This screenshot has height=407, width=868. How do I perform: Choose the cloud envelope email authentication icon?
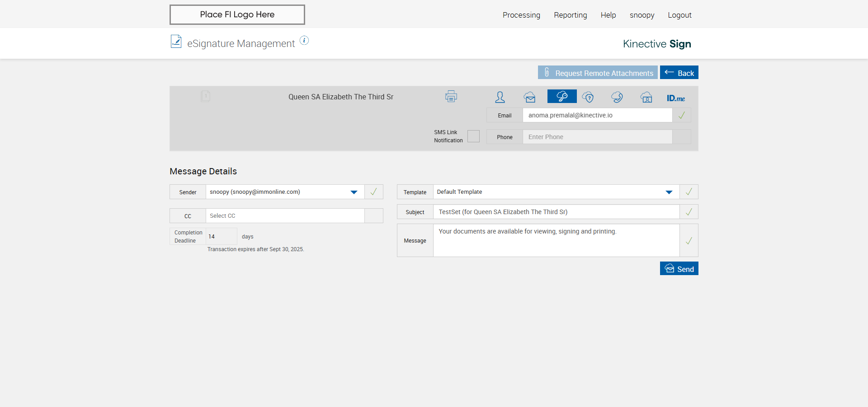[529, 97]
